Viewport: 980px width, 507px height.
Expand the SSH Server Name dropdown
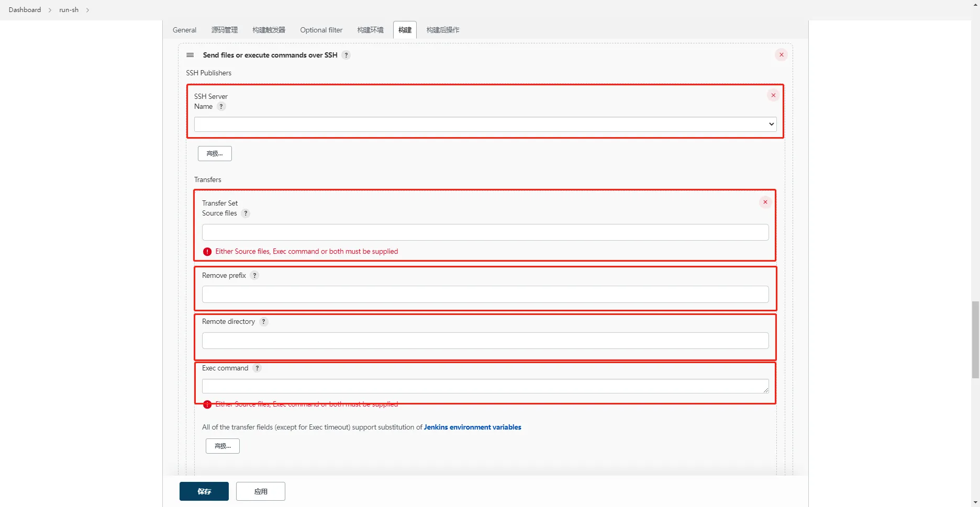click(485, 125)
